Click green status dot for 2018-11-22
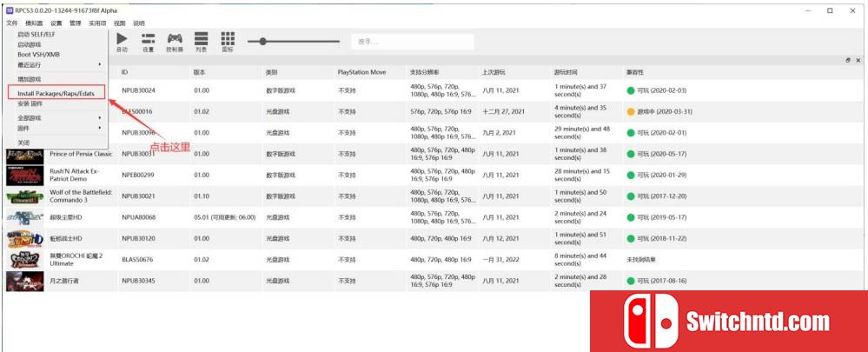 [x=631, y=238]
